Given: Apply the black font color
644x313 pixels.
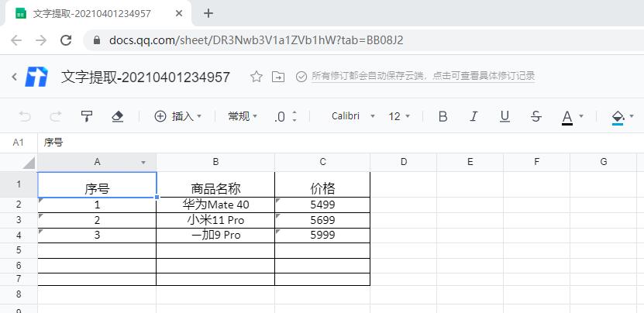Looking at the screenshot, I should point(567,118).
